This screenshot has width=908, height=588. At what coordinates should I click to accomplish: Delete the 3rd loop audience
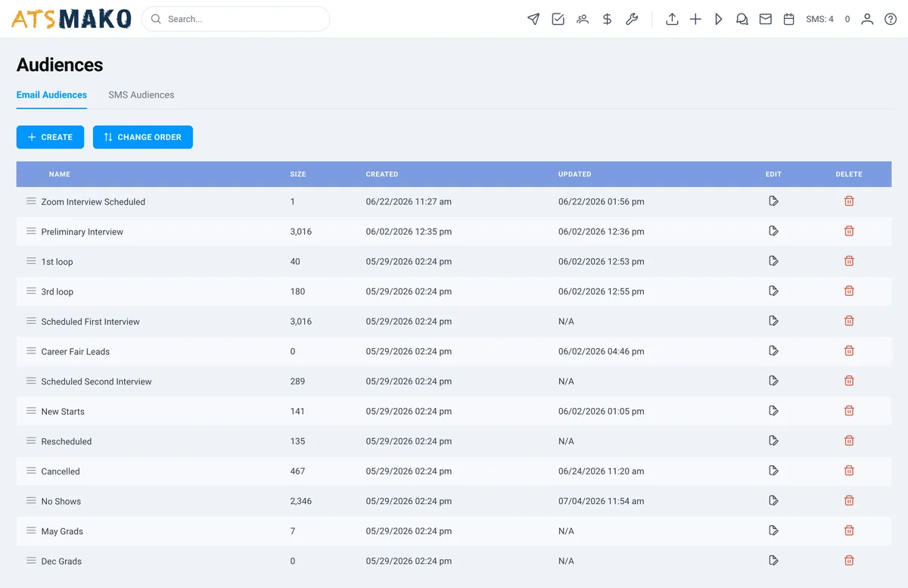849,291
